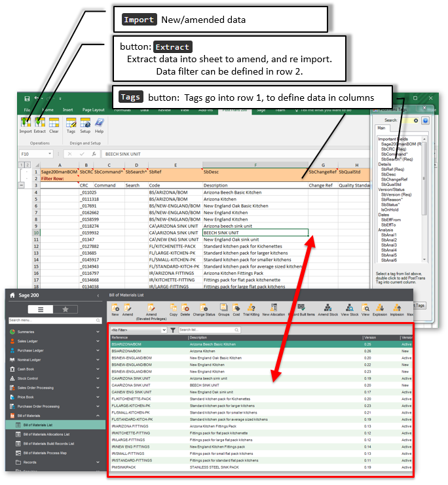Open the Tags design tool
This screenshot has width=448, height=485.
click(x=71, y=123)
